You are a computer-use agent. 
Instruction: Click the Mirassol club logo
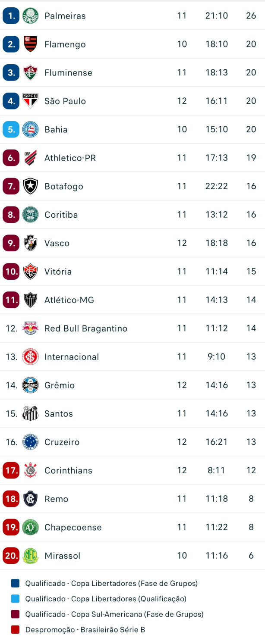coord(30,556)
